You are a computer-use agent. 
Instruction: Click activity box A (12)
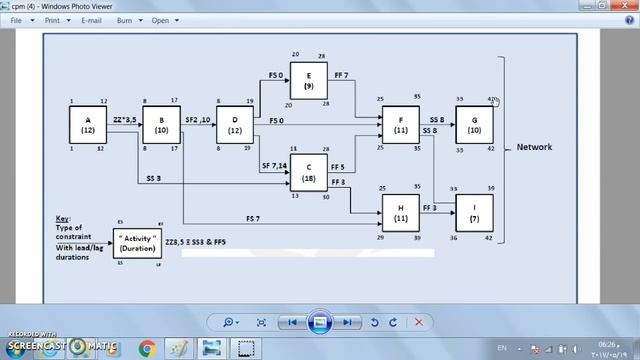[88, 125]
